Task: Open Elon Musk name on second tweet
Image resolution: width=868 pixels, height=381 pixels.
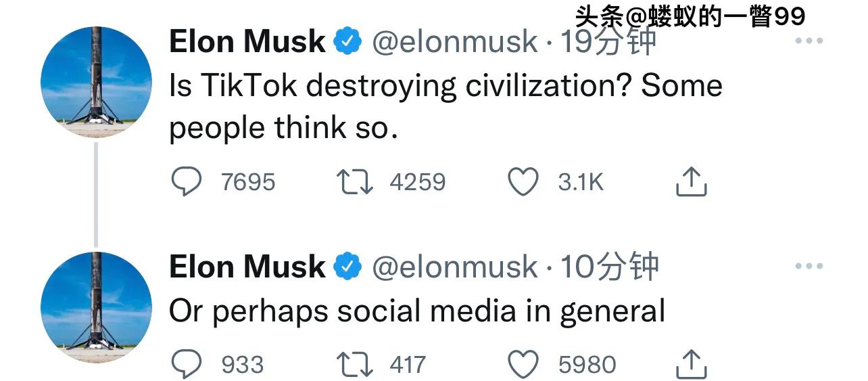Action: (x=247, y=267)
